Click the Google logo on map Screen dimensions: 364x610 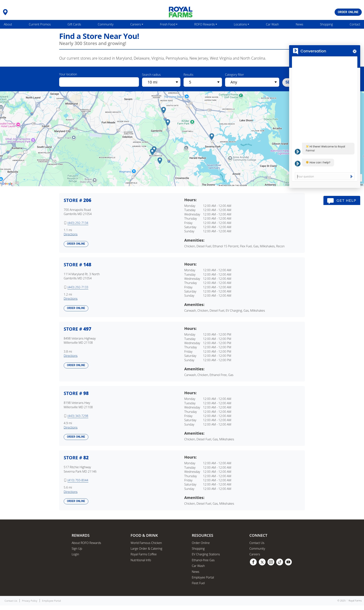coord(7,184)
